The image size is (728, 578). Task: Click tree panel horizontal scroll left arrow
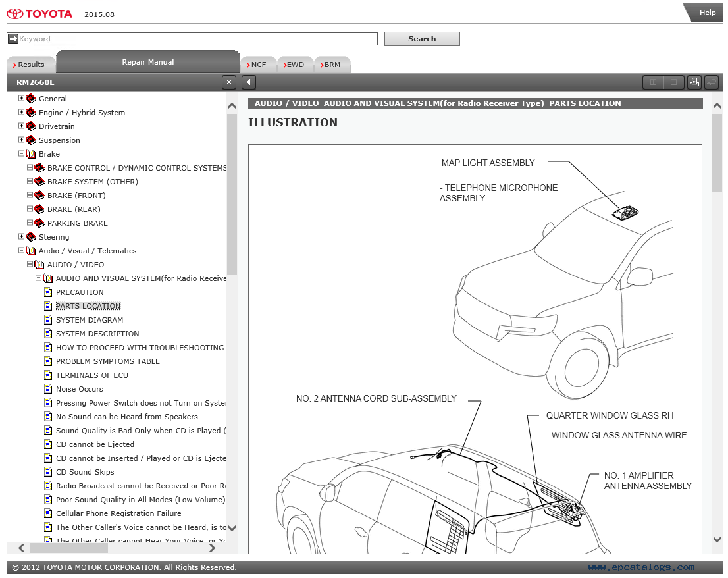tap(21, 548)
